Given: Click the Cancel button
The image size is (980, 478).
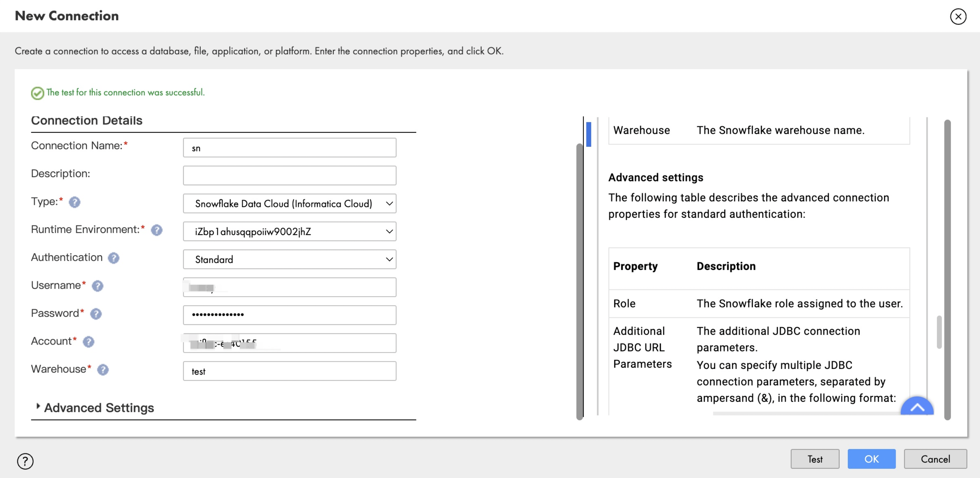Looking at the screenshot, I should pyautogui.click(x=935, y=459).
